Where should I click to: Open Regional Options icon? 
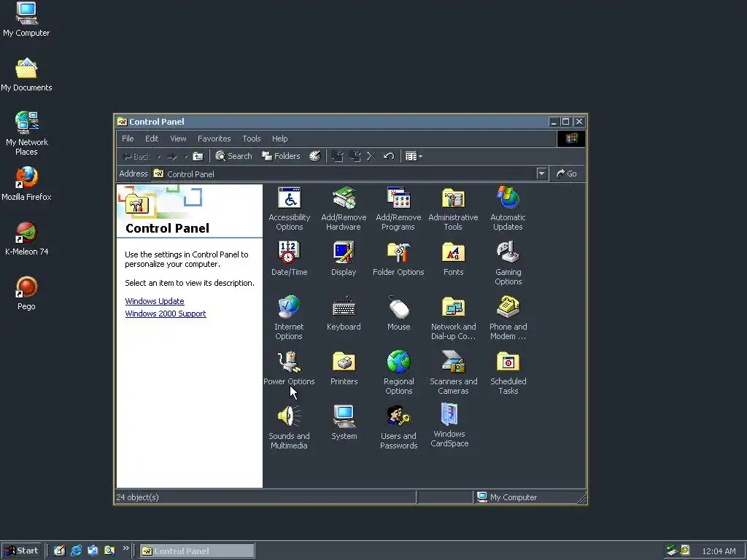tap(399, 373)
